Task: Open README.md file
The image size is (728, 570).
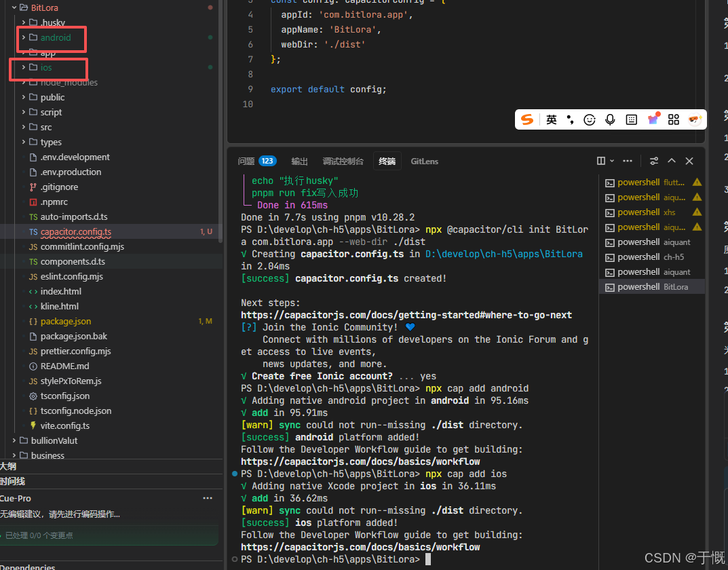Action: 64,366
